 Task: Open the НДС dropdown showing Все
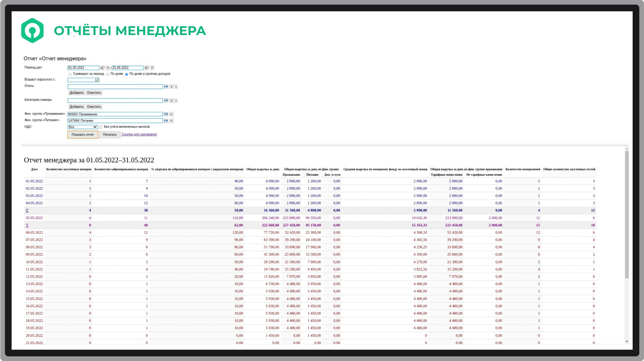83,127
